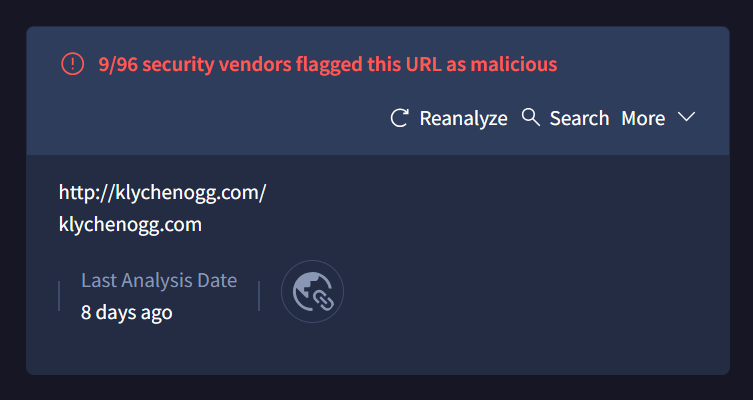The width and height of the screenshot is (753, 400).
Task: Click the "9/96" detection ratio
Action: point(118,64)
